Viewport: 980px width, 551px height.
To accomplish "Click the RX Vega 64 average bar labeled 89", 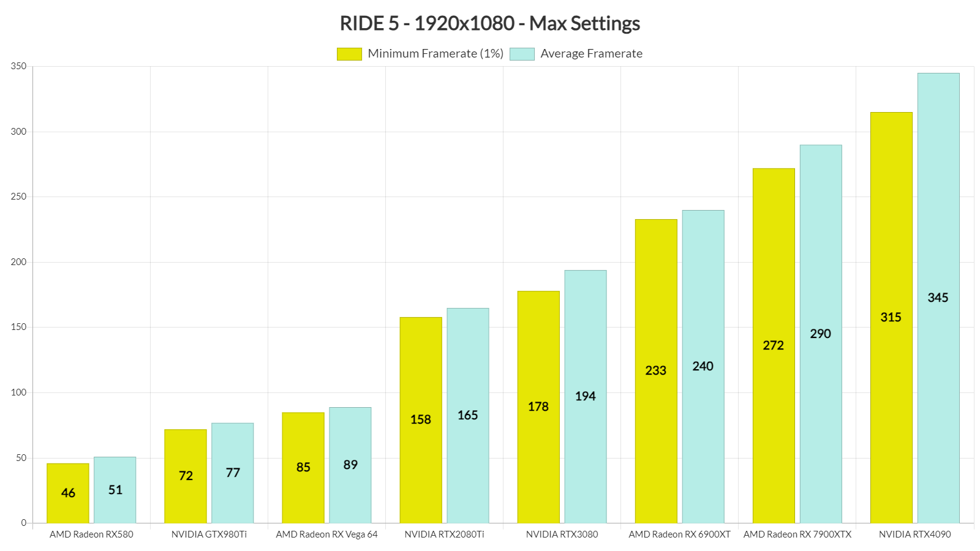I will (350, 465).
